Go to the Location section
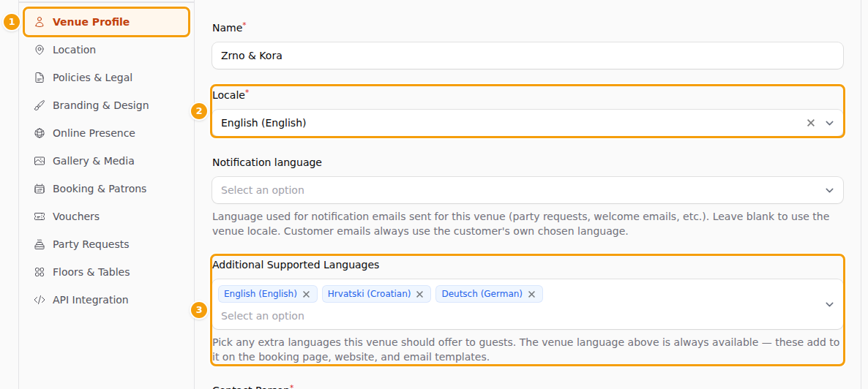This screenshot has height=389, width=868. point(107,50)
